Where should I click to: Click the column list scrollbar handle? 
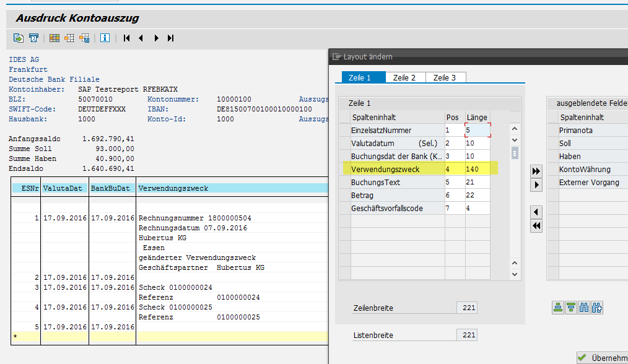pos(514,152)
